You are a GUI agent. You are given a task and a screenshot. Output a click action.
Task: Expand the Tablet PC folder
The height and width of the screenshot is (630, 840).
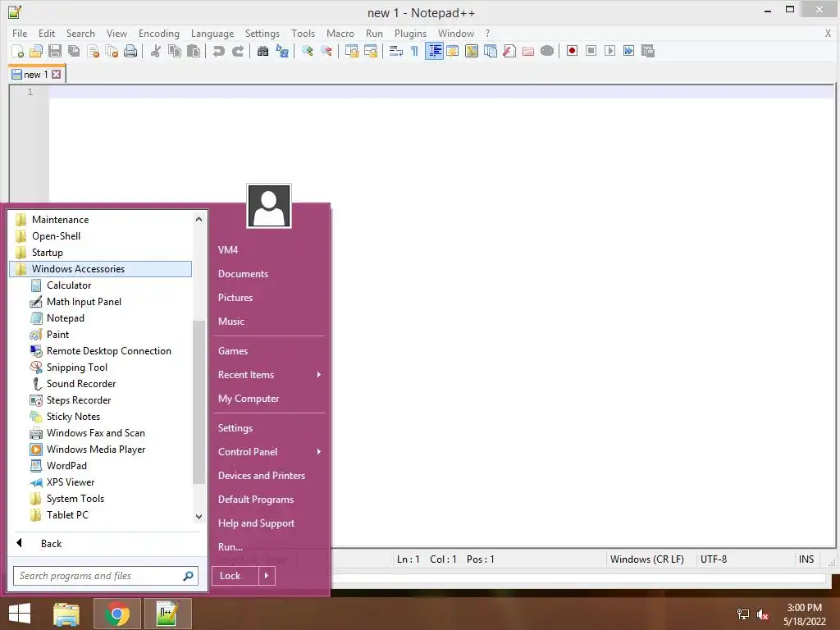pyautogui.click(x=101, y=515)
